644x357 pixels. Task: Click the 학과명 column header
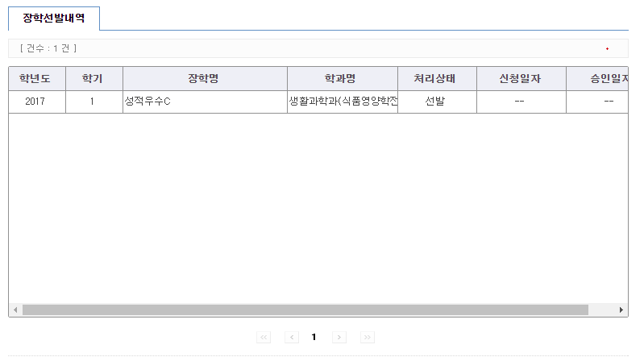(343, 78)
